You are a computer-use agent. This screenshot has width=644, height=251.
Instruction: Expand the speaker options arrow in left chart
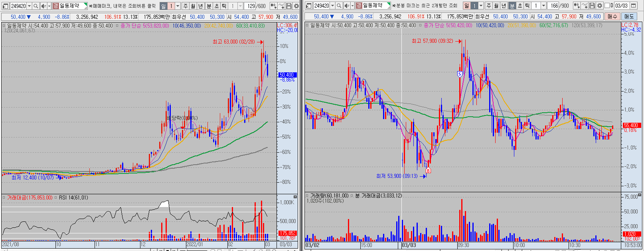[x=49, y=6]
